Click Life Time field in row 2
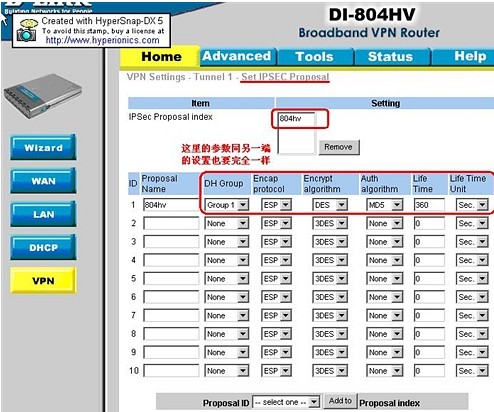 coord(429,223)
